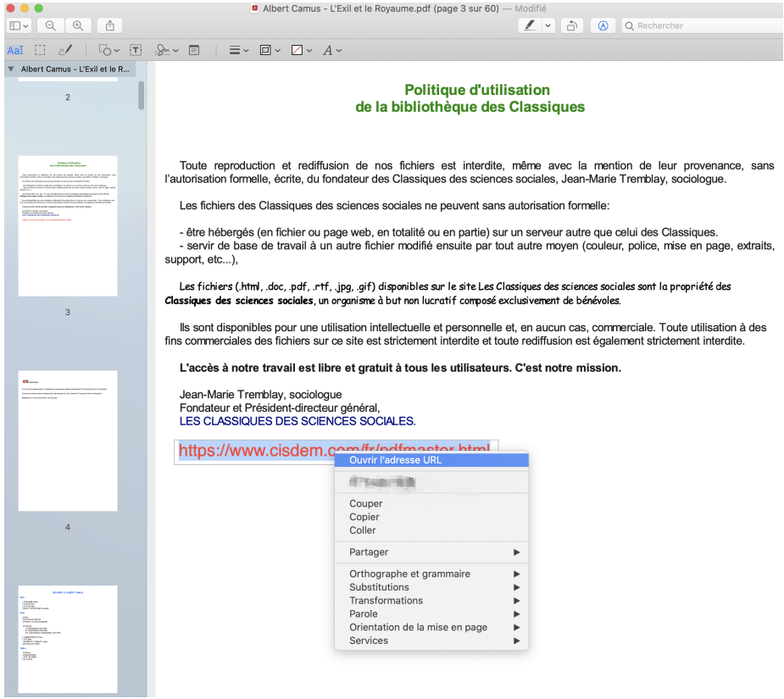Choose "Ouvrir l'adresse URL" in context menu
Screen dimensions: 784x699
coord(395,460)
